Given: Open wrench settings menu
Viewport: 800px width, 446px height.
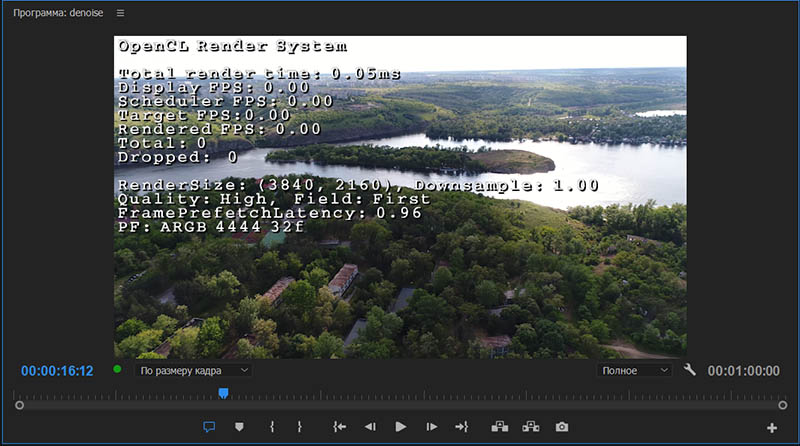Looking at the screenshot, I should tap(690, 369).
